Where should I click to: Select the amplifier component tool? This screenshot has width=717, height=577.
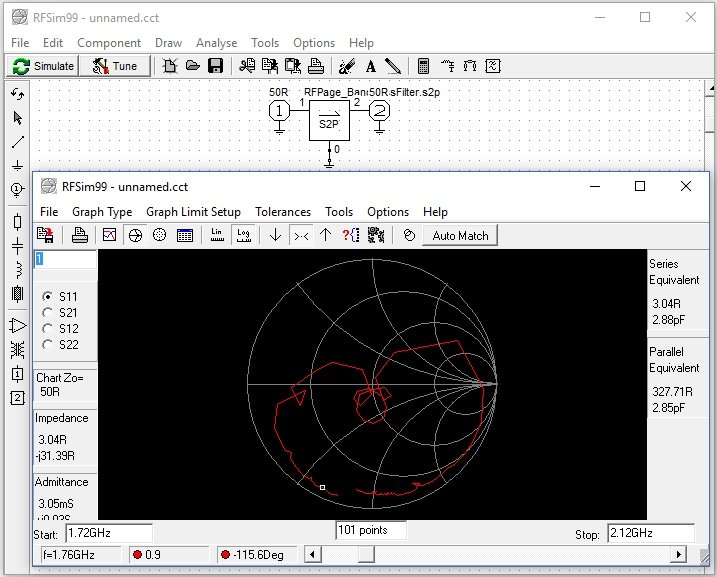(17, 326)
